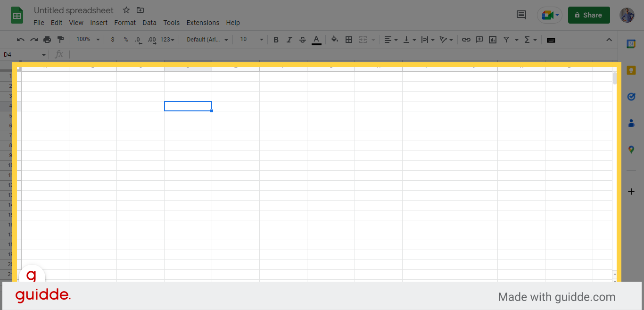Toggle strikethrough formatting
644x310 pixels.
pos(303,40)
